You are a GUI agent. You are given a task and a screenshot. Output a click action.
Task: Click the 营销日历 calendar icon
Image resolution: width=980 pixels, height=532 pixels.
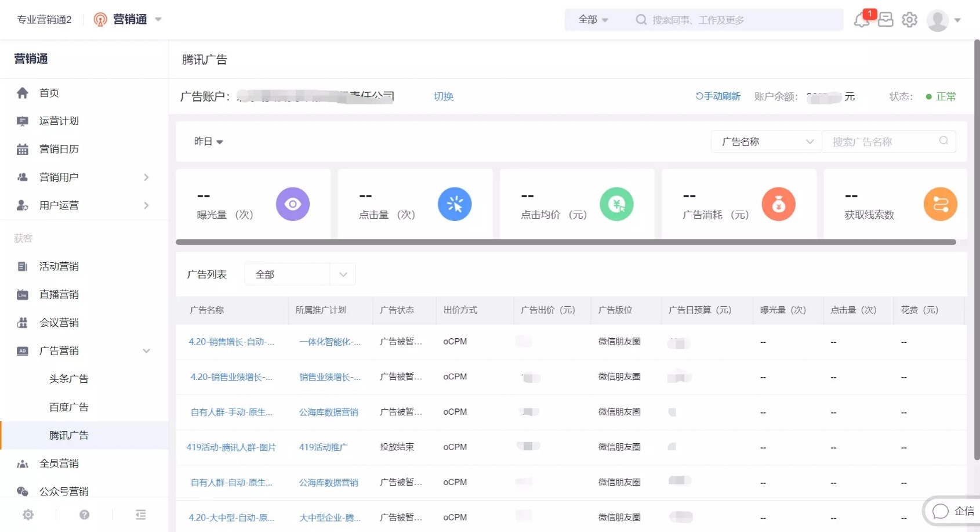23,149
